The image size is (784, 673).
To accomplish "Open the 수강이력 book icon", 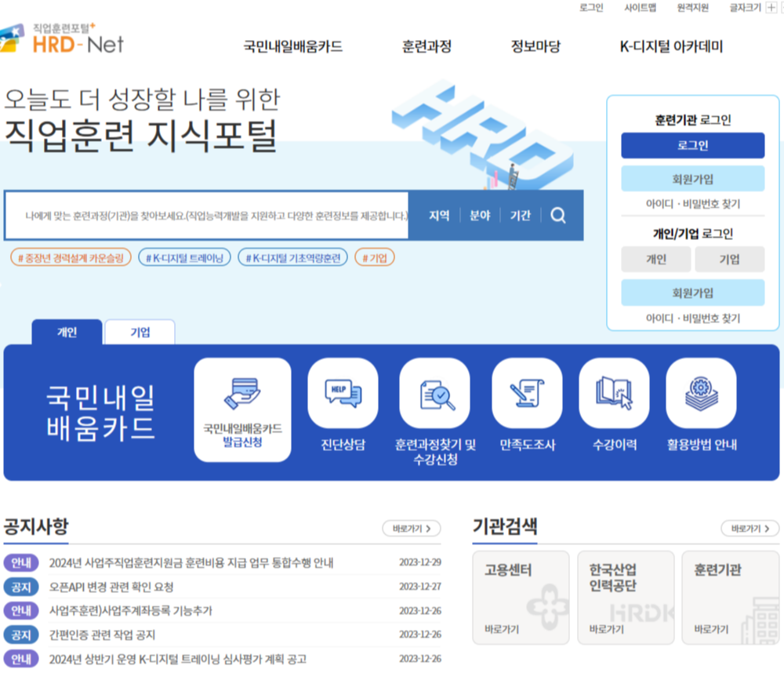I will (x=614, y=393).
